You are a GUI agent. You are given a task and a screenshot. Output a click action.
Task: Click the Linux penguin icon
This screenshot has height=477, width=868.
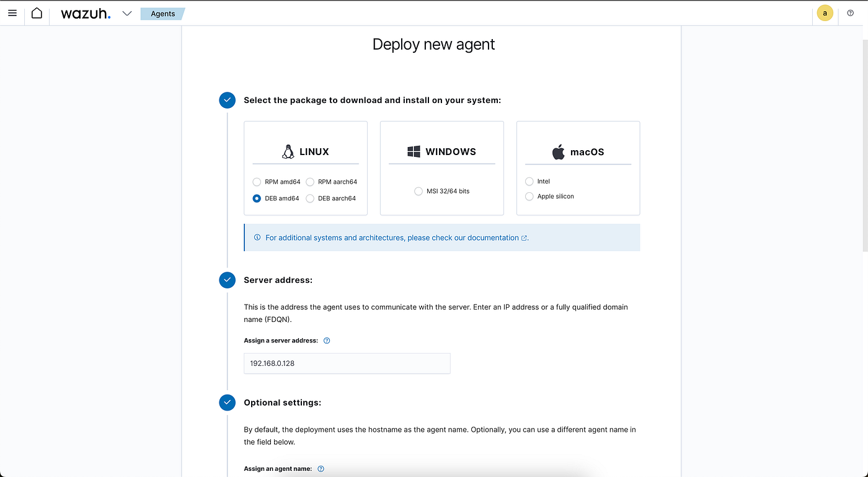[x=288, y=151]
